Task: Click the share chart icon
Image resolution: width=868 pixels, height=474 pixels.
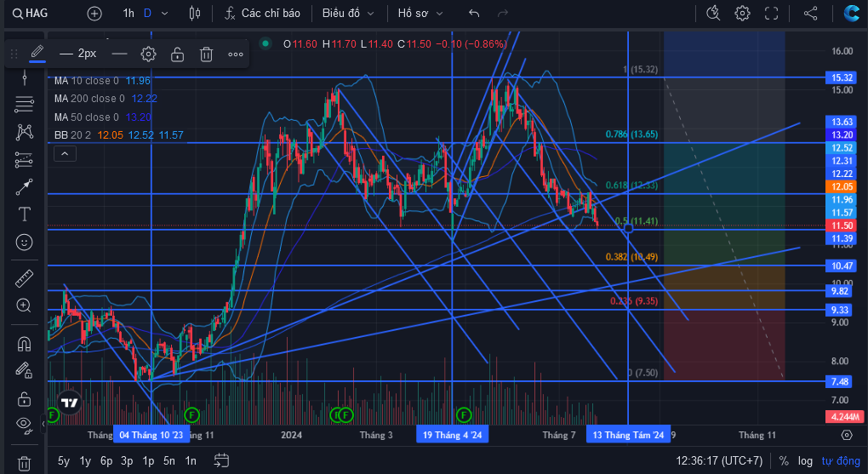Action: [810, 14]
